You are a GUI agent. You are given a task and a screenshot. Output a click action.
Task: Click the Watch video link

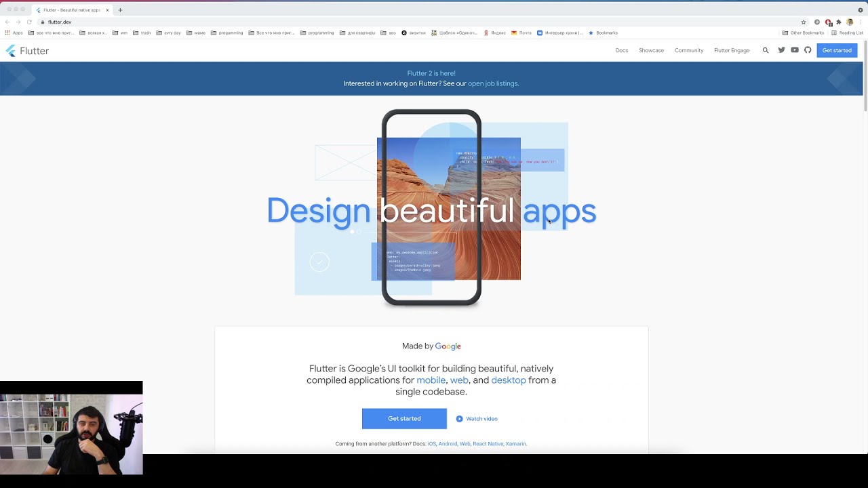tap(481, 419)
